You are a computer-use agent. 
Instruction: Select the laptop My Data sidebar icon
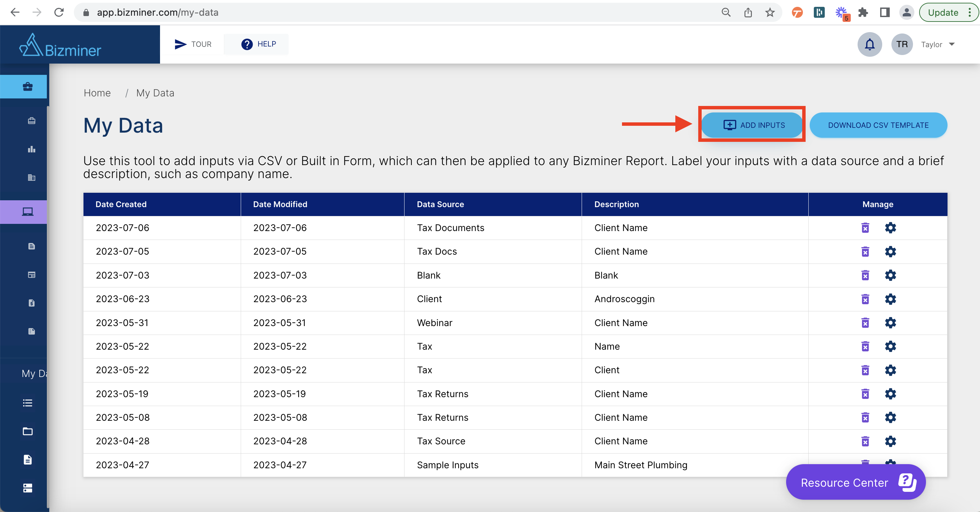tap(27, 212)
